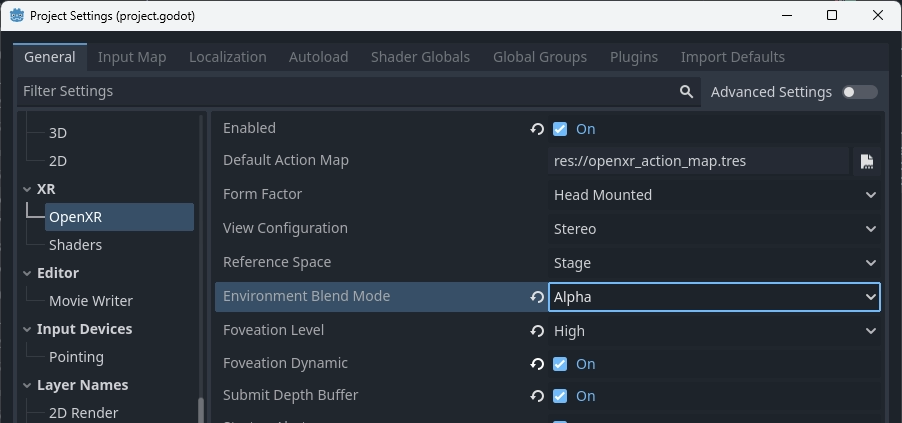The width and height of the screenshot is (902, 423).
Task: Click the search magnifier icon
Action: (x=686, y=91)
